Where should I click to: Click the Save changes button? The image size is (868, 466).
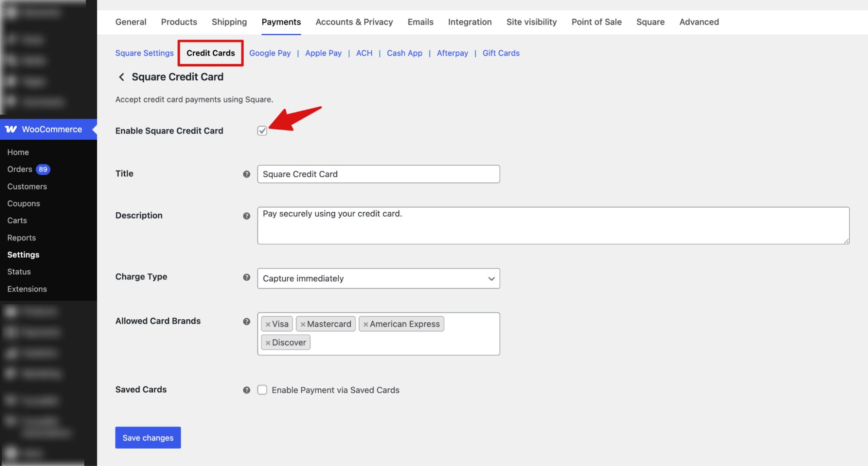click(148, 438)
